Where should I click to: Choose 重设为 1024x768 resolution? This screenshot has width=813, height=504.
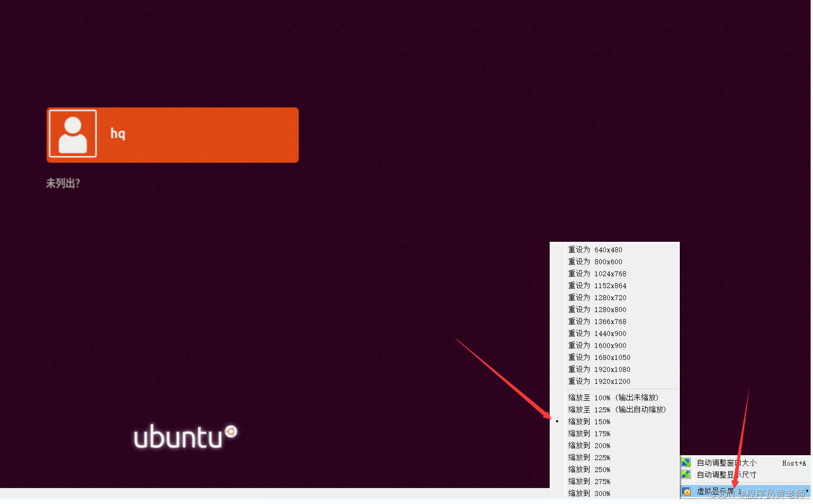coord(614,274)
